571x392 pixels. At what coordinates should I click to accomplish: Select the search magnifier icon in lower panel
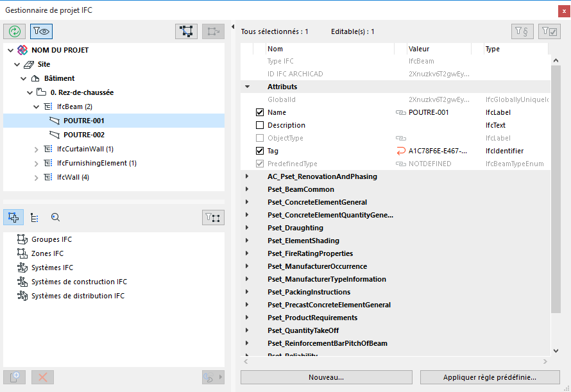pyautogui.click(x=56, y=217)
